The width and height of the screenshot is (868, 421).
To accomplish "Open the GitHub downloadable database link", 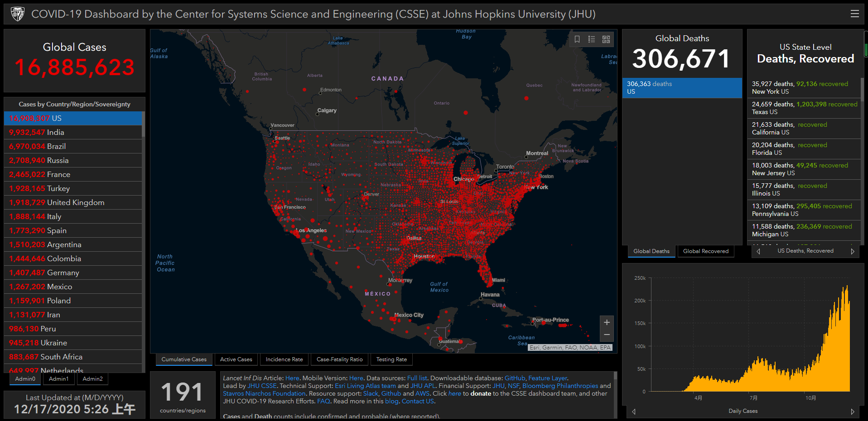I will point(515,378).
